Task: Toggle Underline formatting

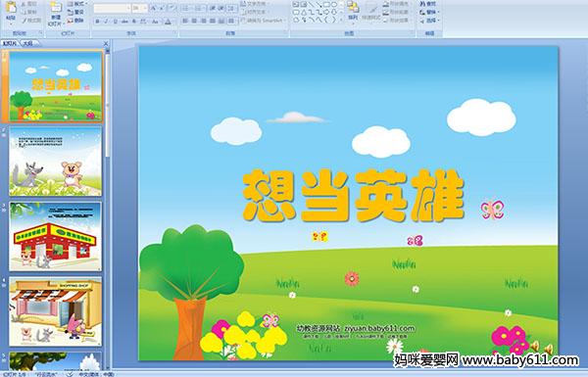Action: 115,22
